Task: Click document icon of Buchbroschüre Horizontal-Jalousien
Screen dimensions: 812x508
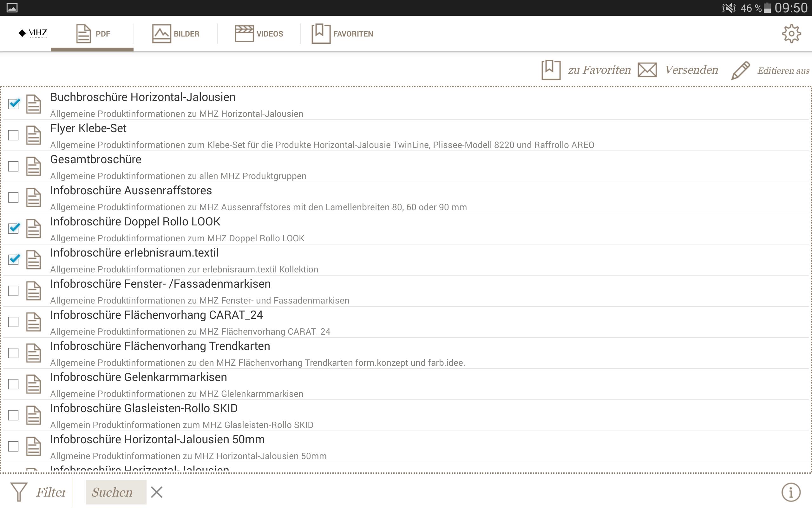Action: click(x=34, y=104)
